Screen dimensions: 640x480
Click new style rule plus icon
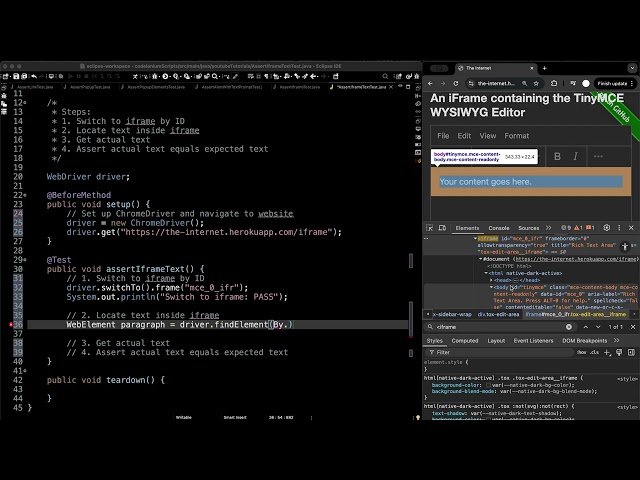[x=607, y=352]
